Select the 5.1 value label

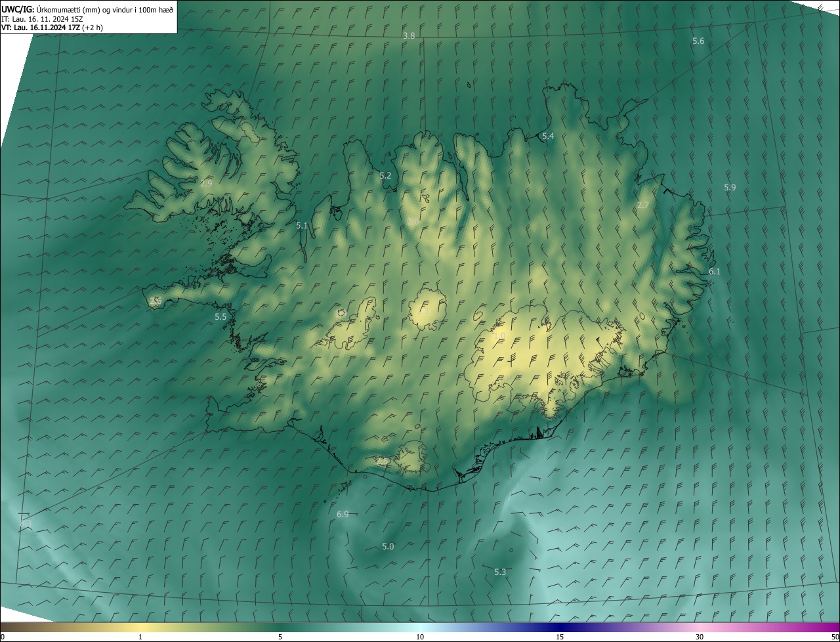pyautogui.click(x=302, y=225)
